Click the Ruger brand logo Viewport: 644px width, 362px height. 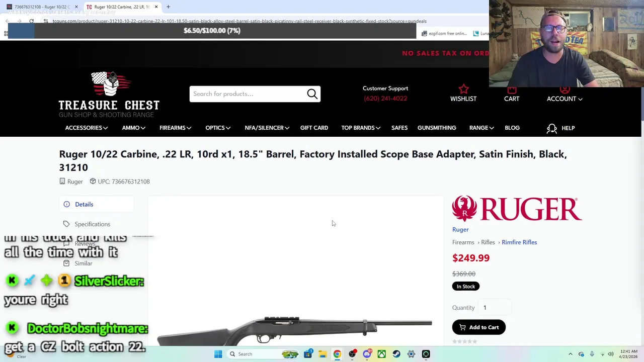point(517,209)
